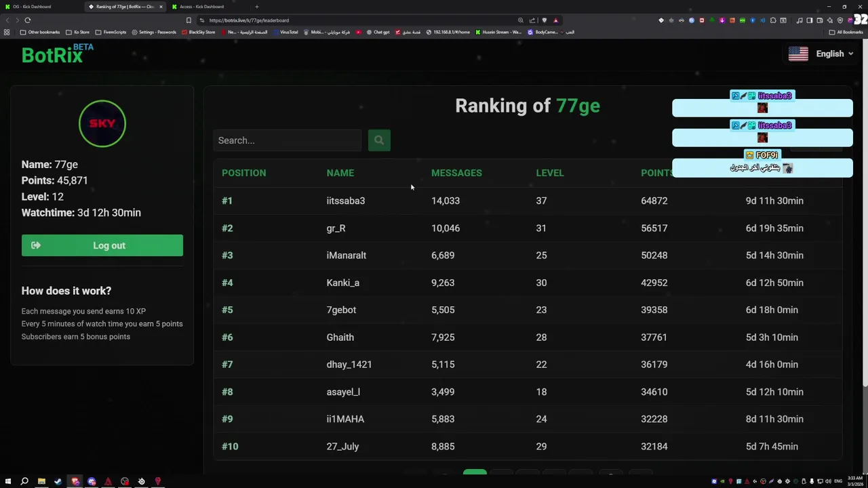Viewport: 868px width, 488px height.
Task: Open the Windows Start menu
Action: (x=7, y=481)
